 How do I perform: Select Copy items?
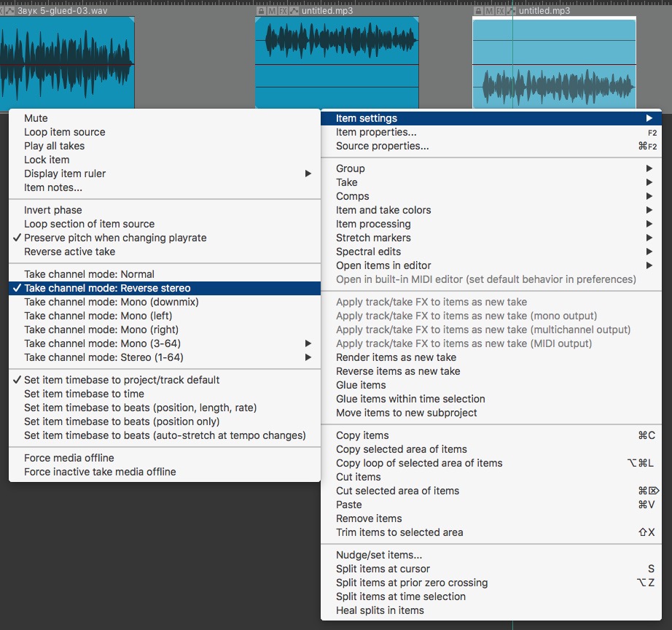point(491,435)
